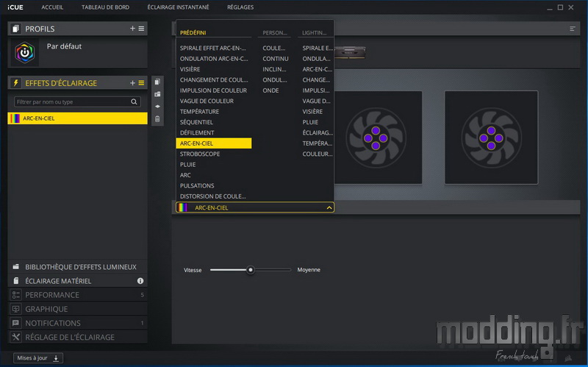
Task: Click the info icon next to Éclairage matériel
Action: pyautogui.click(x=140, y=281)
